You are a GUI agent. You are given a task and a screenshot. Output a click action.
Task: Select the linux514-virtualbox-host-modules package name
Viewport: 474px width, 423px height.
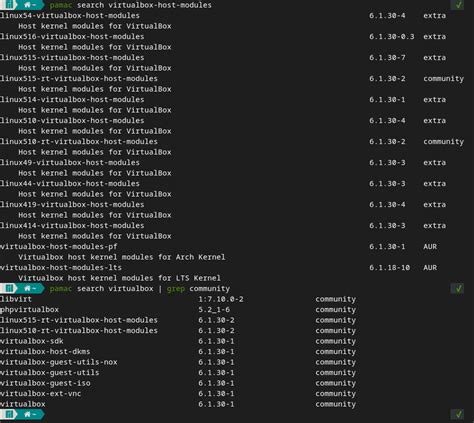tap(72, 100)
